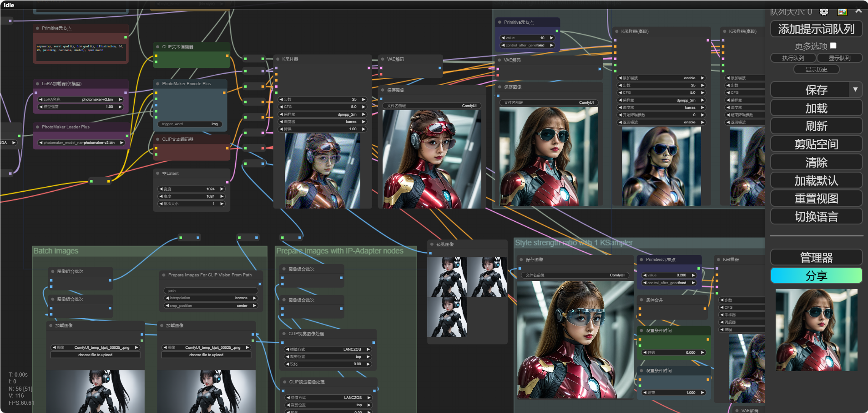Increase CFG 5.0 arrow in K采样器 node
Image resolution: width=868 pixels, height=413 pixels.
tap(363, 107)
